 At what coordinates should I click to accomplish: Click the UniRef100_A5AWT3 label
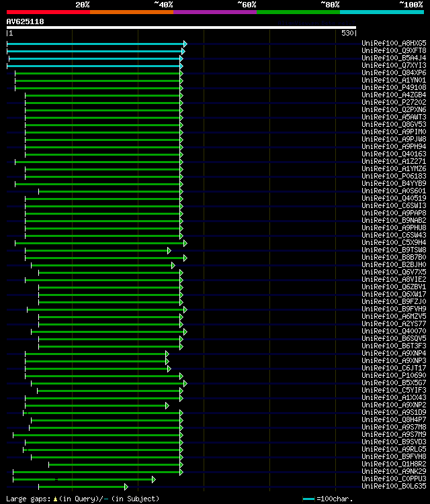point(394,117)
